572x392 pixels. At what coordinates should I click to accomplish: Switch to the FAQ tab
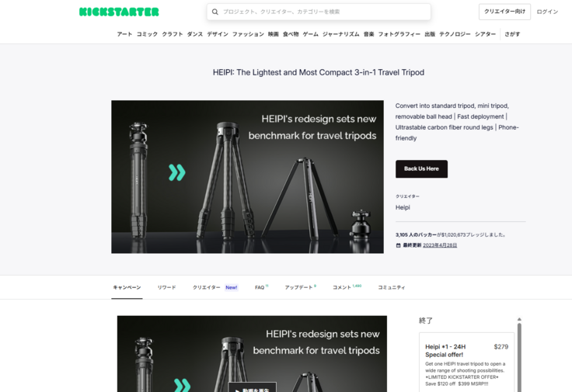261,287
